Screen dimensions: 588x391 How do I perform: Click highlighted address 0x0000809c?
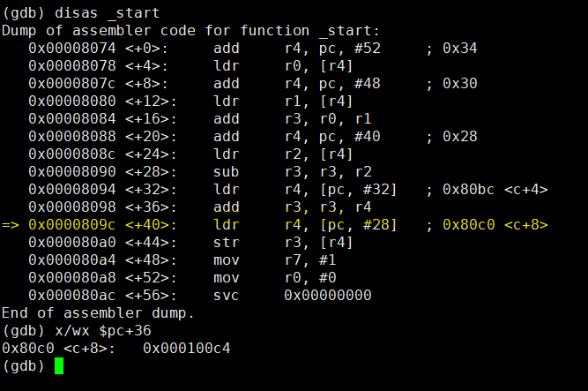(x=72, y=225)
